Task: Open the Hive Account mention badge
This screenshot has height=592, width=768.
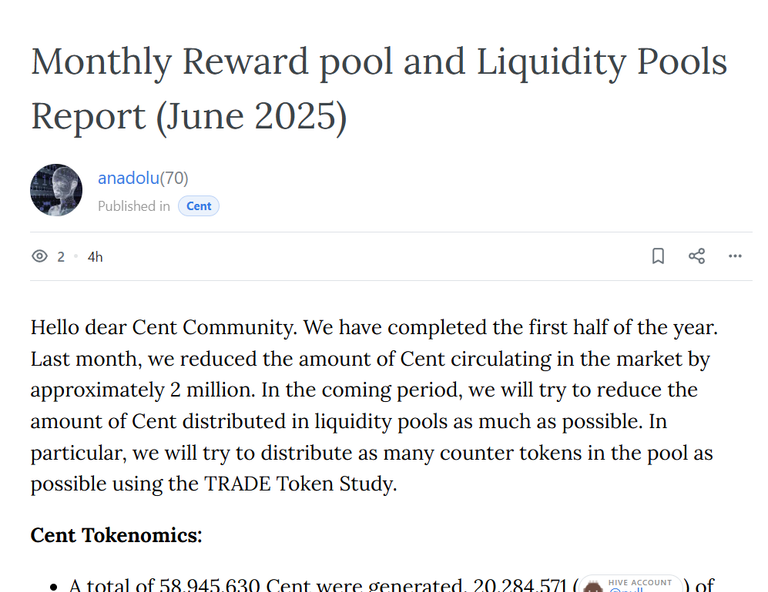Action: tap(630, 584)
